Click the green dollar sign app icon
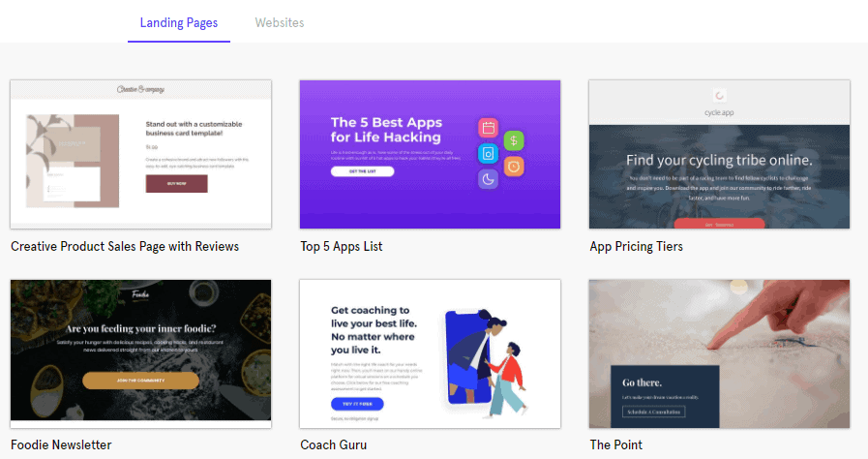This screenshot has width=868, height=459. (x=514, y=140)
